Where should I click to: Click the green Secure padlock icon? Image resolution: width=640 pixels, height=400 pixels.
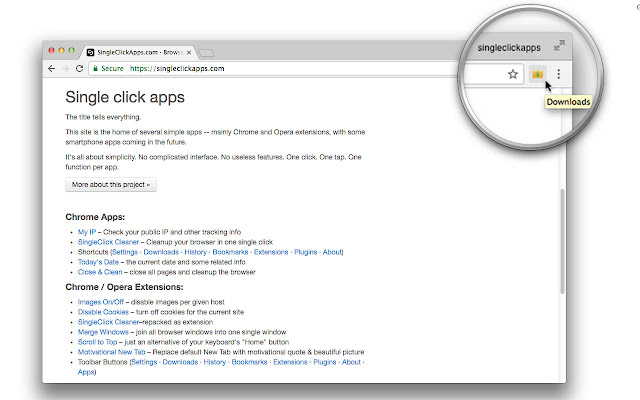[96, 68]
